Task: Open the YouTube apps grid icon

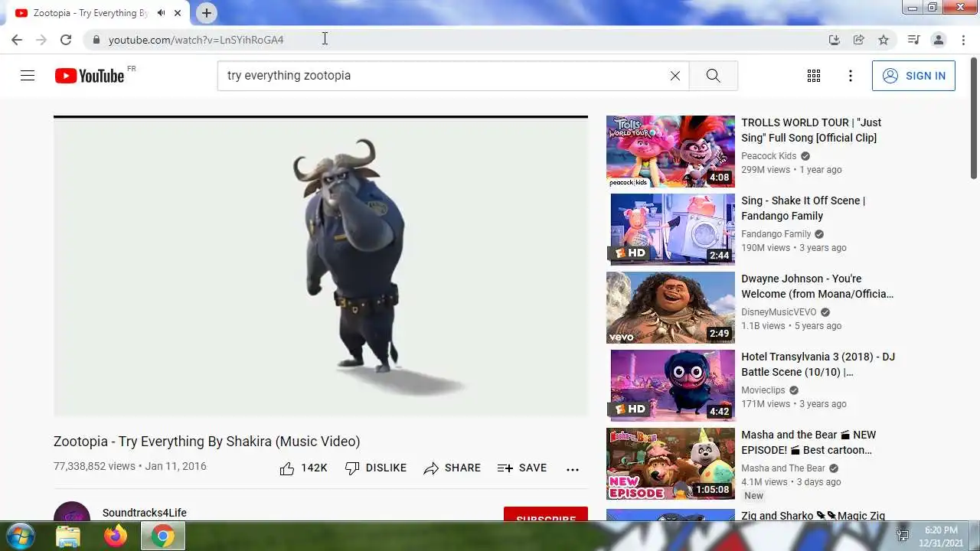Action: [x=814, y=76]
